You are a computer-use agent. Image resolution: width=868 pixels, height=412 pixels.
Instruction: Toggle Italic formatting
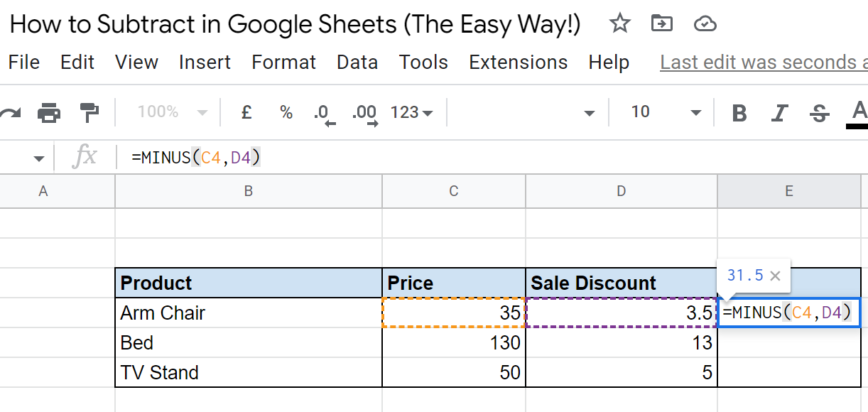(x=780, y=113)
